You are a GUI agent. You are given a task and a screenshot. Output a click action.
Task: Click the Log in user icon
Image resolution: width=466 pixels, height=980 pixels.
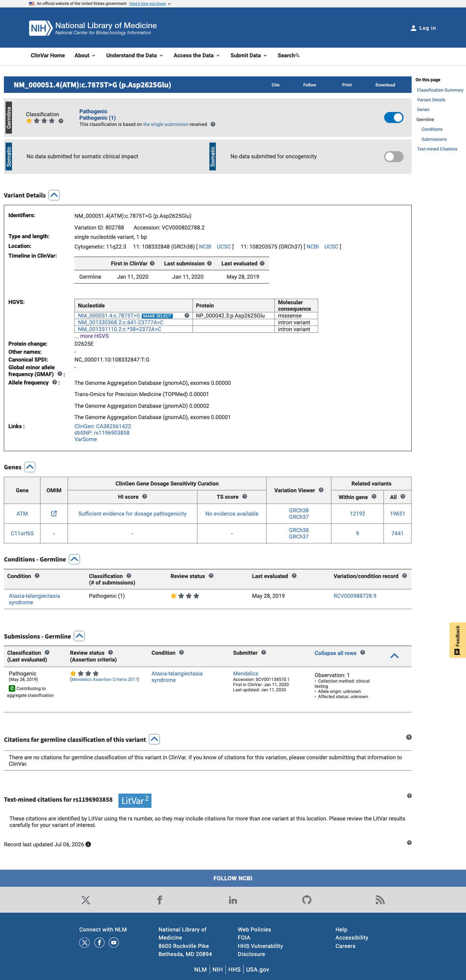coord(413,28)
